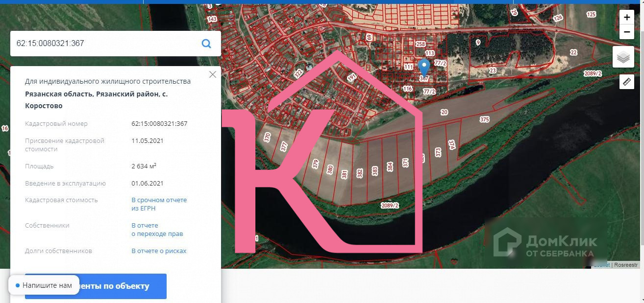Click parcel 191 on the map

tap(351, 78)
